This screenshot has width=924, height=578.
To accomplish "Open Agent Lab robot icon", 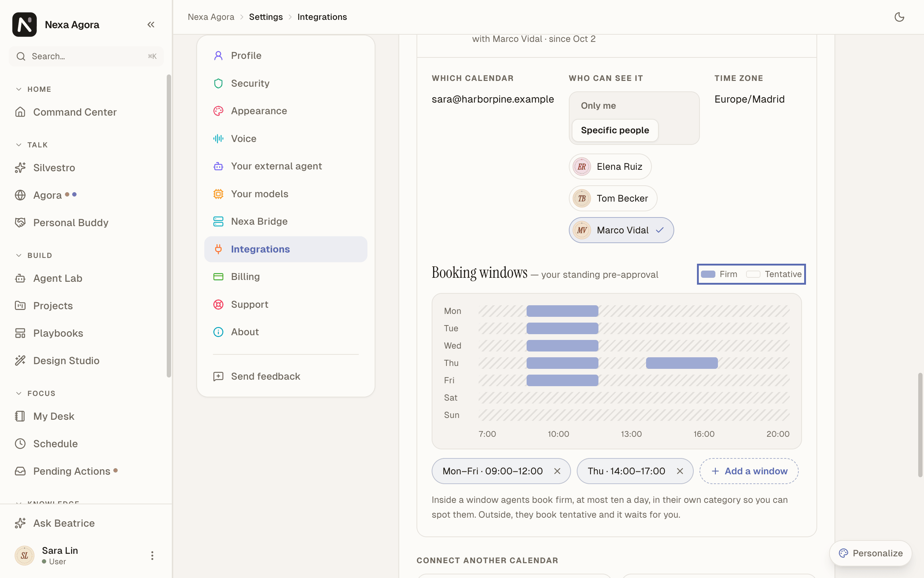I will click(20, 278).
